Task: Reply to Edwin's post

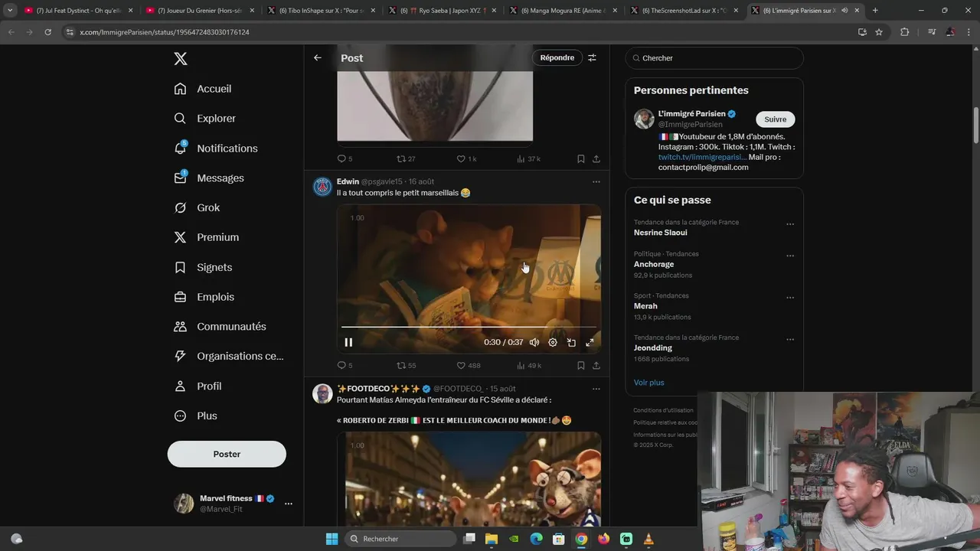Action: pos(345,366)
